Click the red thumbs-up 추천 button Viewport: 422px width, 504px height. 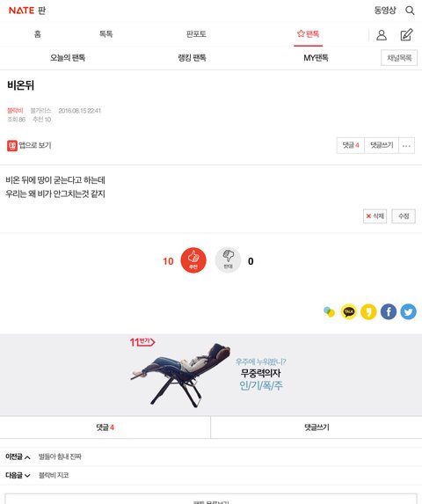193,260
